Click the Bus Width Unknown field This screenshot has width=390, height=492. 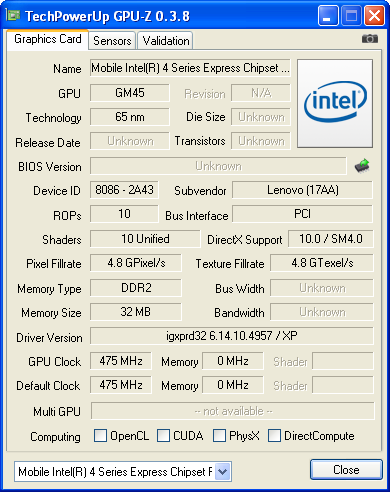point(322,287)
